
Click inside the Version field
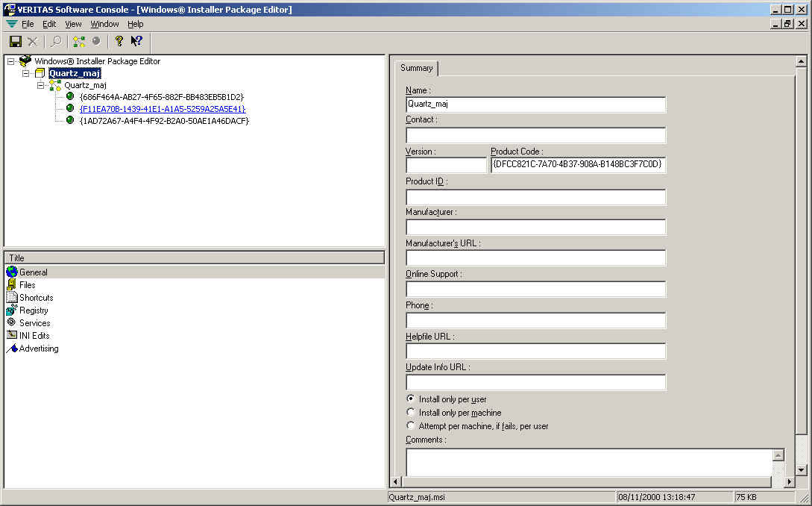click(x=446, y=165)
